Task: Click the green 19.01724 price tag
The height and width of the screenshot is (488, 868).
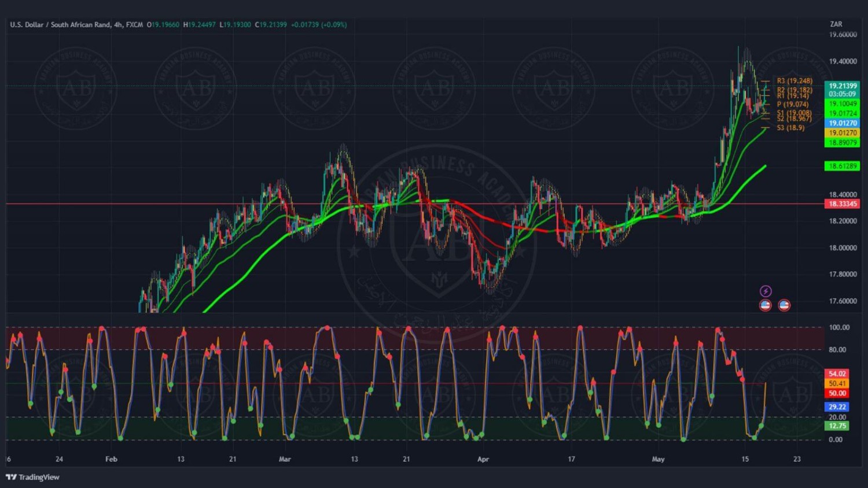Action: pos(842,113)
